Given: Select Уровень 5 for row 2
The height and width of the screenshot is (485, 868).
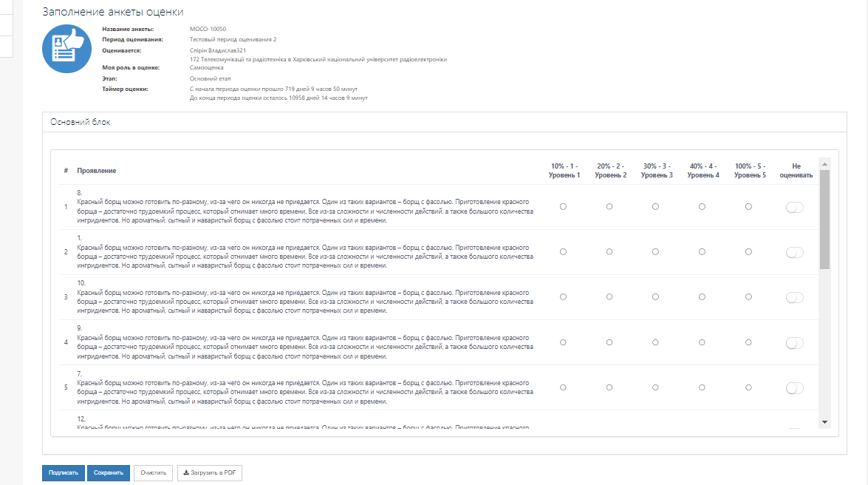Looking at the screenshot, I should click(748, 251).
